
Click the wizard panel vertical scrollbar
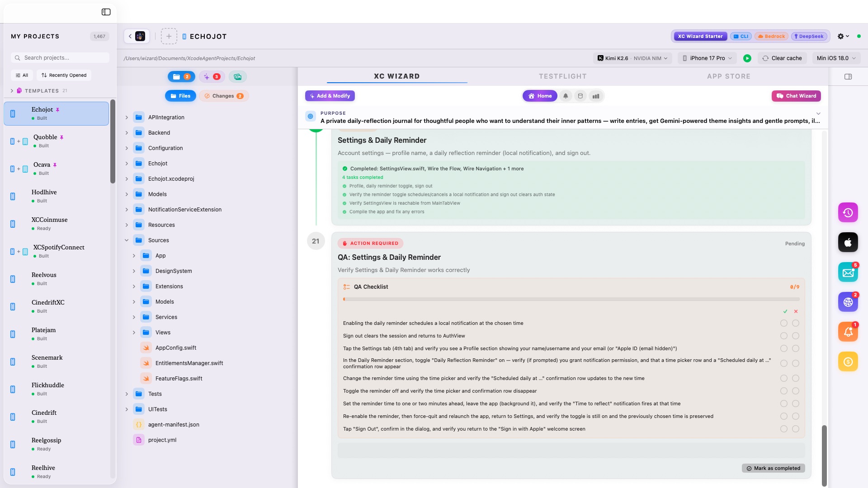824,455
